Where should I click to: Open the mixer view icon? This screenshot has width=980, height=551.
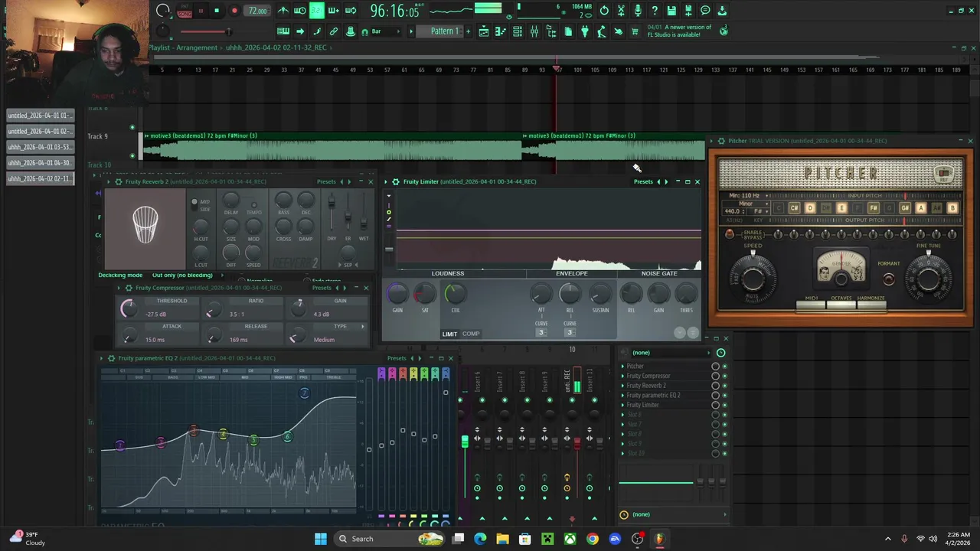pyautogui.click(x=534, y=31)
